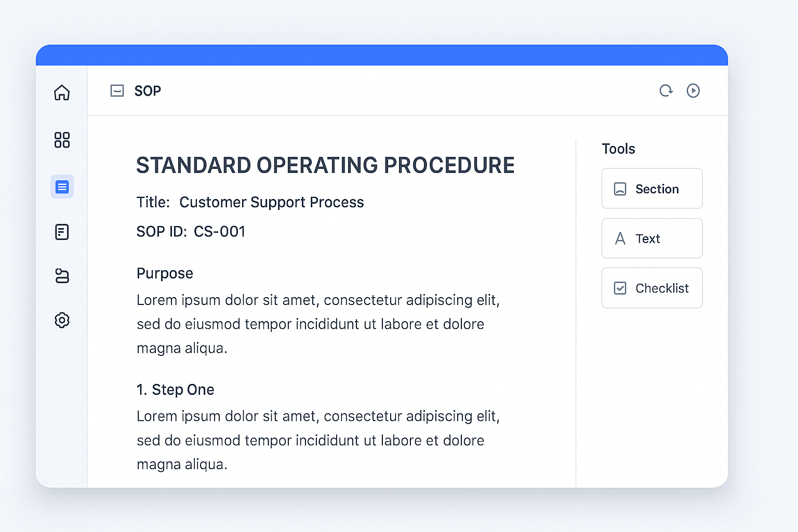Click the Tools panel heading
Viewport: 798px width, 532px height.
[618, 149]
